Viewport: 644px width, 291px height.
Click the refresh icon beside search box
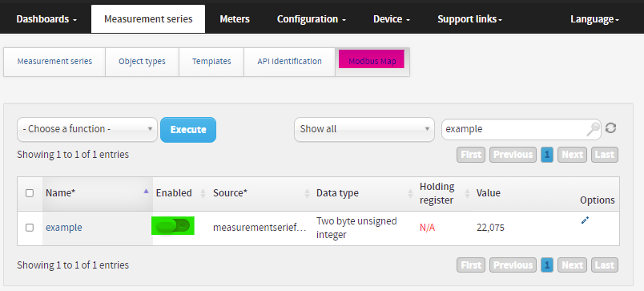[610, 127]
